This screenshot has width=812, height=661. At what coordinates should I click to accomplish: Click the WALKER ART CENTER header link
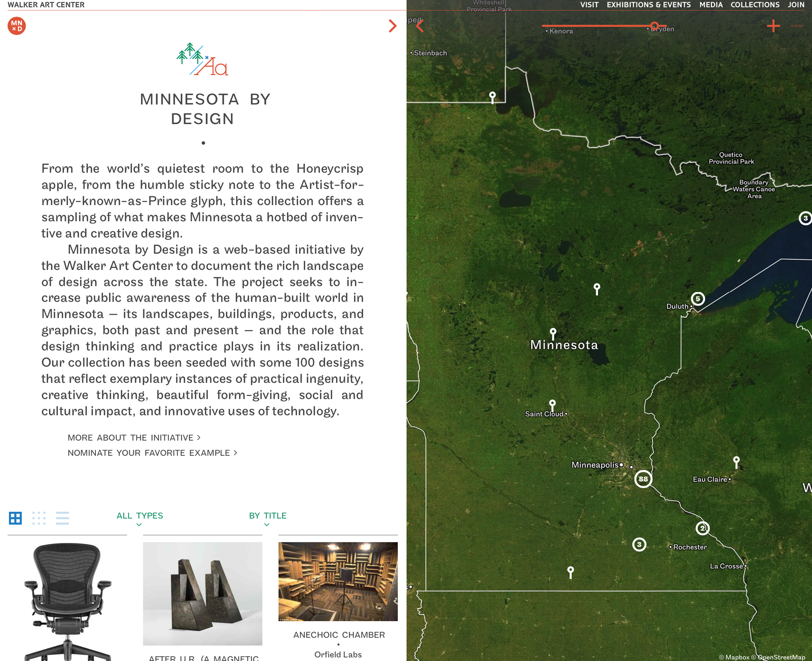point(46,5)
